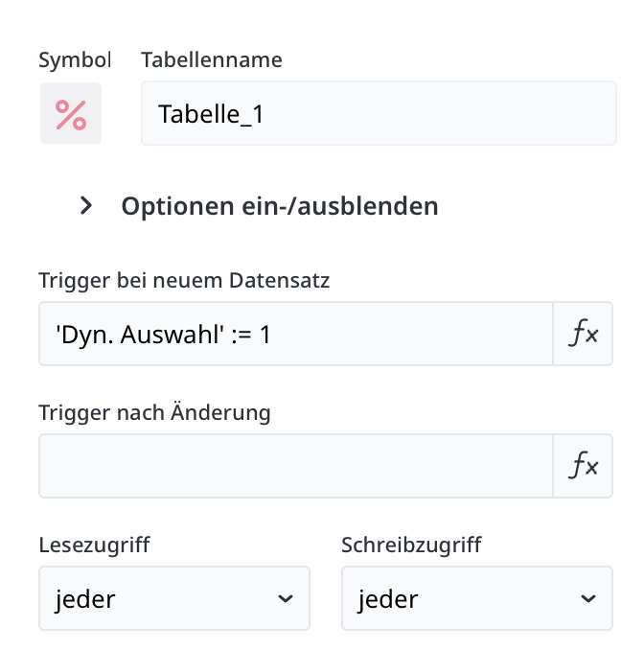Toggle the Optionen ein-/ausblenden section label
Screen dimensions: 644x650
point(279,205)
